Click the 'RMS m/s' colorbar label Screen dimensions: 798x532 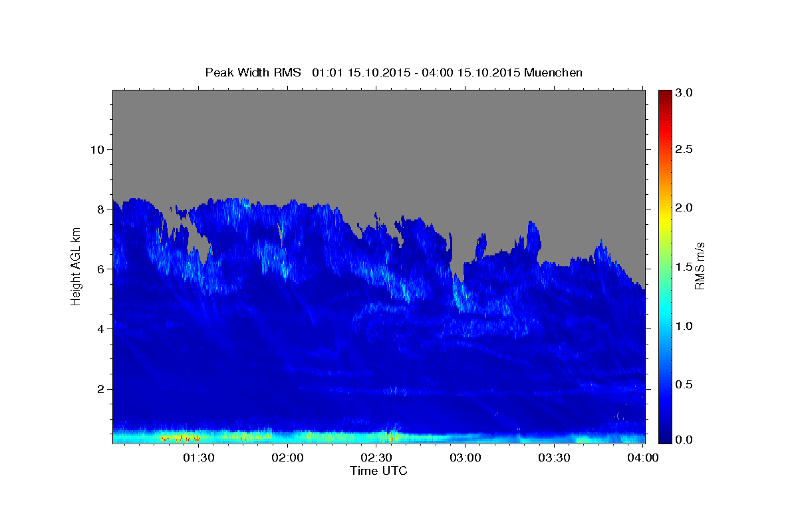pyautogui.click(x=700, y=267)
